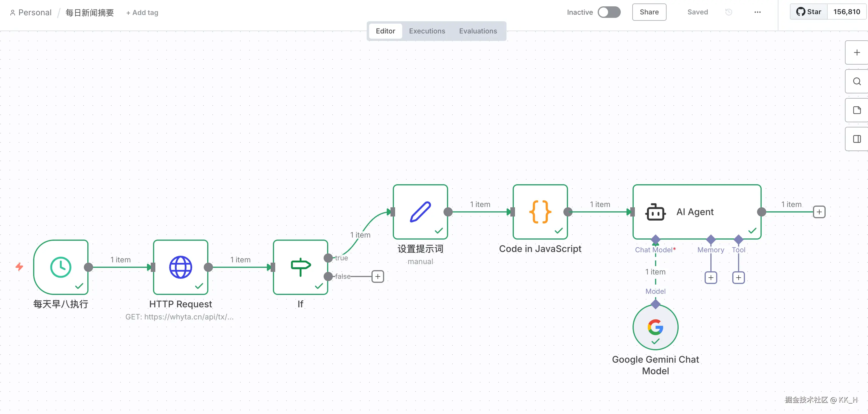Click the add node plus button in sidebar
Image resolution: width=868 pixels, height=414 pixels.
(x=857, y=52)
